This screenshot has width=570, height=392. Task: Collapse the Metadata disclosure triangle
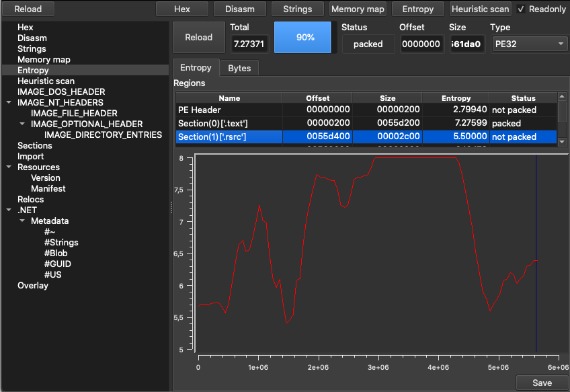pyautogui.click(x=22, y=221)
